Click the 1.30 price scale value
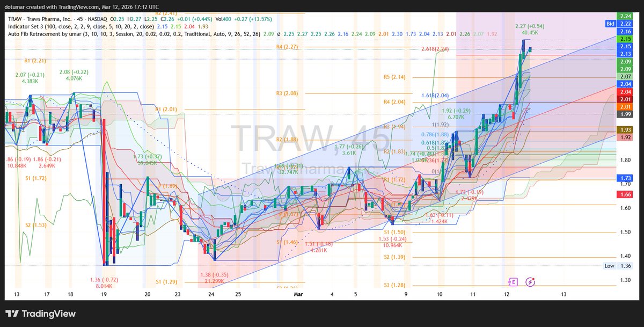The width and height of the screenshot is (644, 327). [x=625, y=280]
